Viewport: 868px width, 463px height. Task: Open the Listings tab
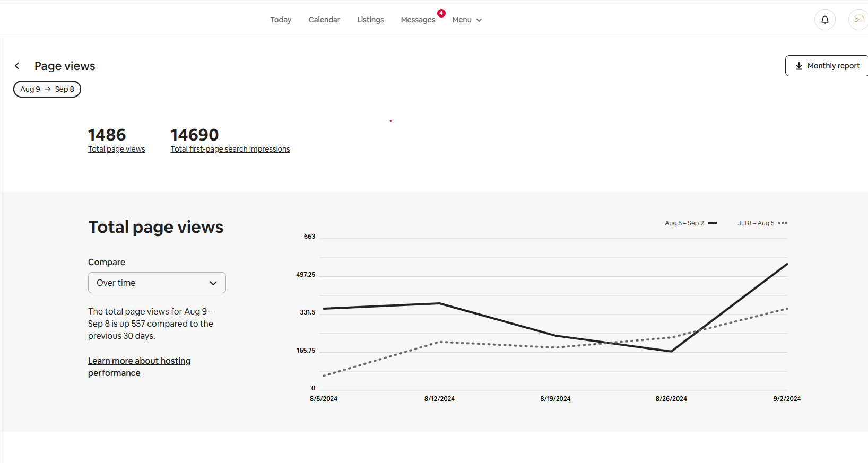click(370, 20)
